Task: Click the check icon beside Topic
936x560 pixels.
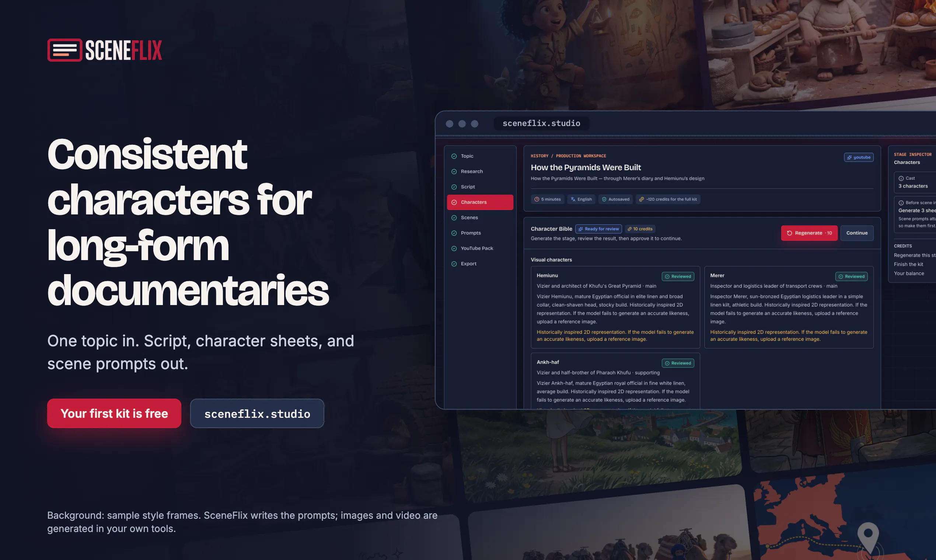Action: coord(454,156)
